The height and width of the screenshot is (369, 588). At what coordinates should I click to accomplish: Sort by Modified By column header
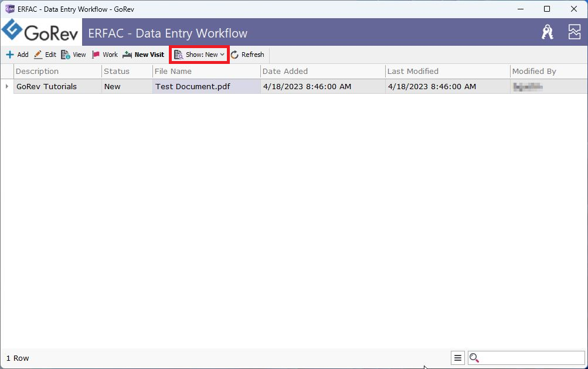549,72
